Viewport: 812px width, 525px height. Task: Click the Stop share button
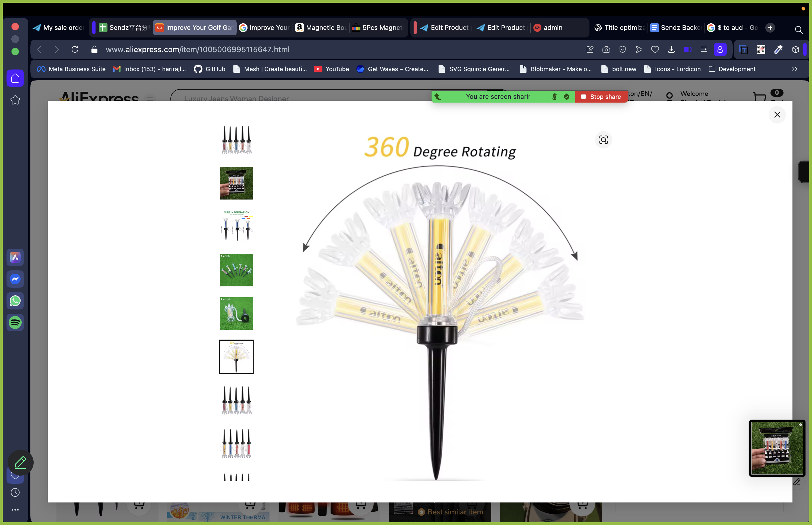[601, 96]
